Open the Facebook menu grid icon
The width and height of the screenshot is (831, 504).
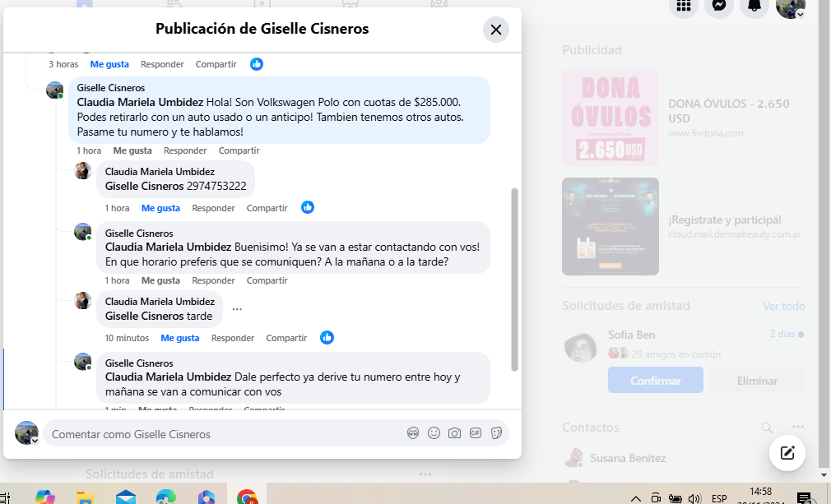[684, 6]
